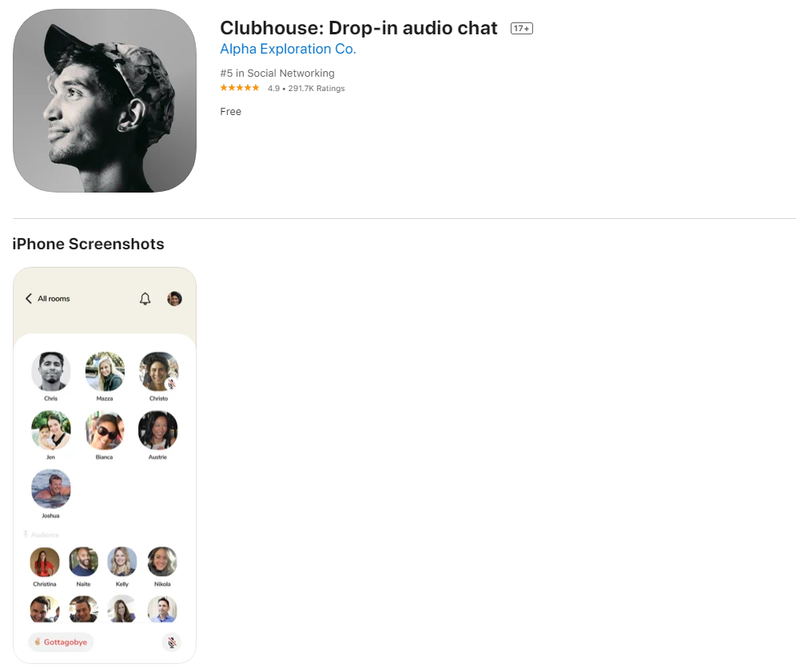The height and width of the screenshot is (672, 804).
Task: Click audience member Nikola's avatar
Action: pyautogui.click(x=162, y=561)
